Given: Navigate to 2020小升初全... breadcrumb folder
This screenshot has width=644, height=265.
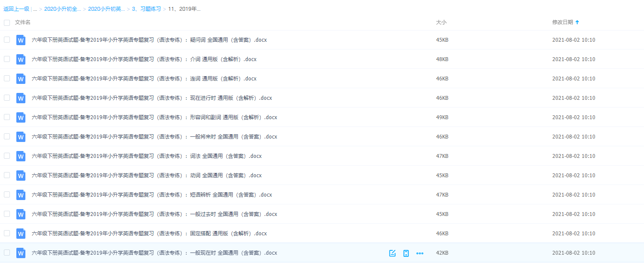Looking at the screenshot, I should pos(62,9).
